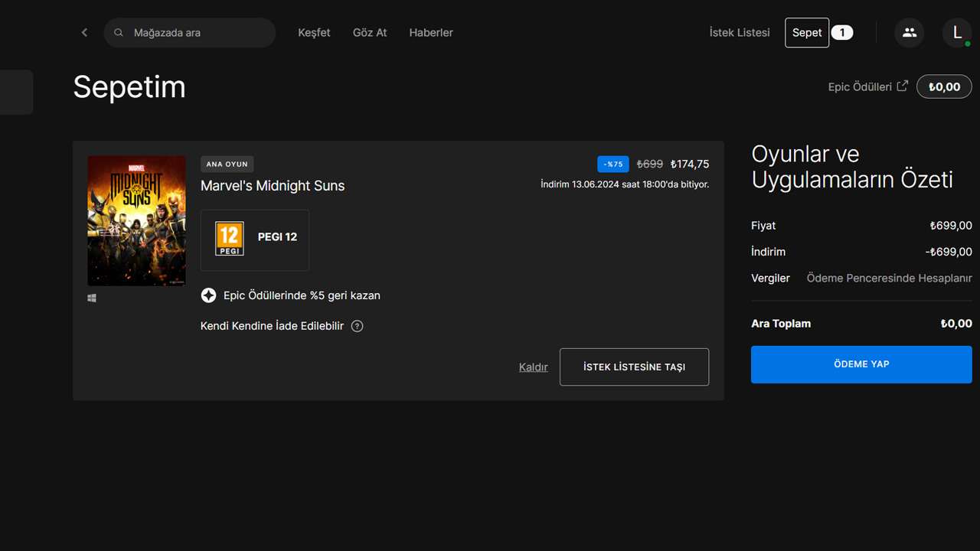Open the Sepet cart button
This screenshot has height=551, width=980.
[x=807, y=33]
